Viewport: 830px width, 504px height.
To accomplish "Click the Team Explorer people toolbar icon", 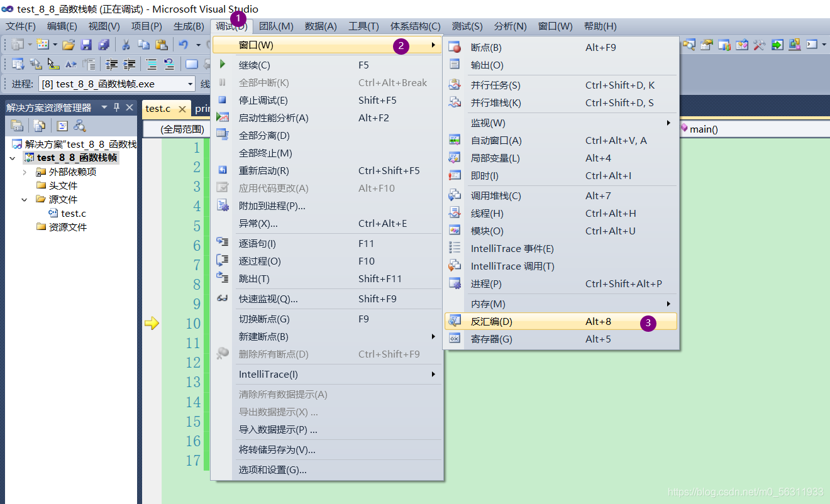I will click(724, 45).
